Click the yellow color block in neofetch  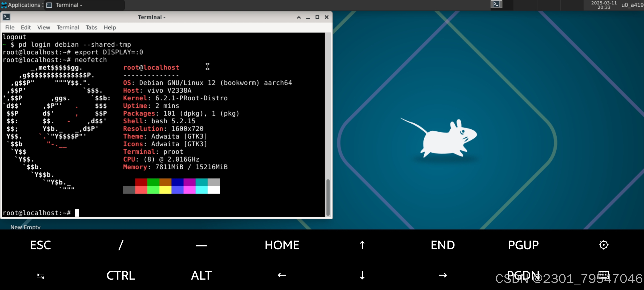pos(165,190)
